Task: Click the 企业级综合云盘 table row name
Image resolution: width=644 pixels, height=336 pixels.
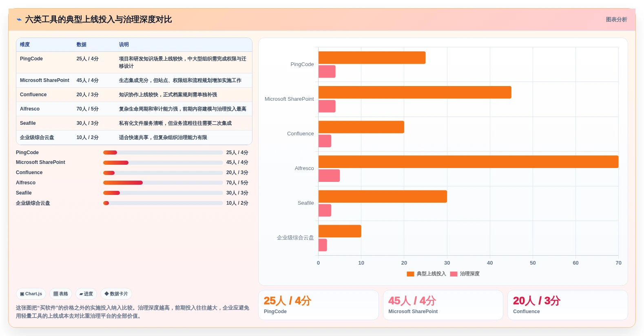Action: click(37, 137)
